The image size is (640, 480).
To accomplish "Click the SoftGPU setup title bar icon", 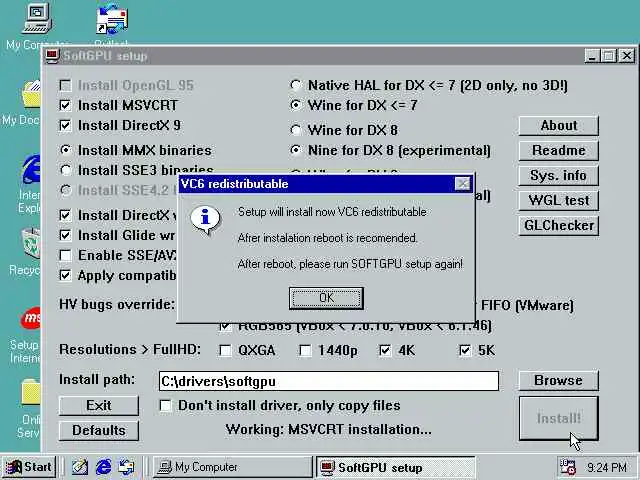I will (52, 56).
